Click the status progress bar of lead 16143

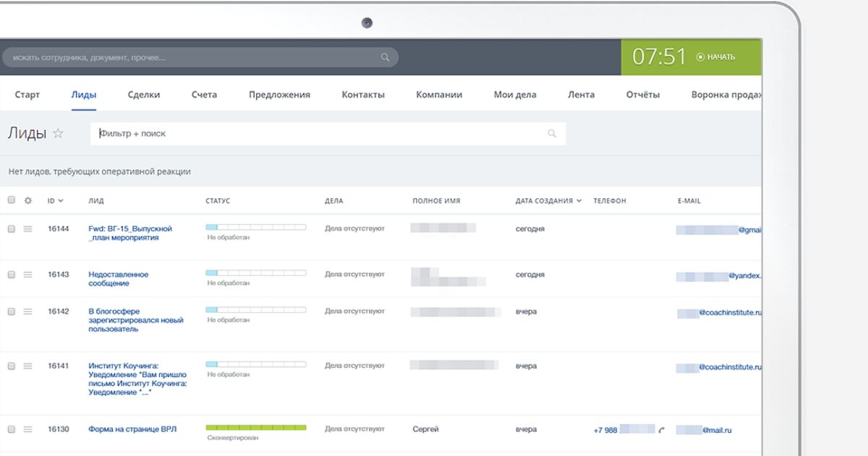click(x=256, y=273)
